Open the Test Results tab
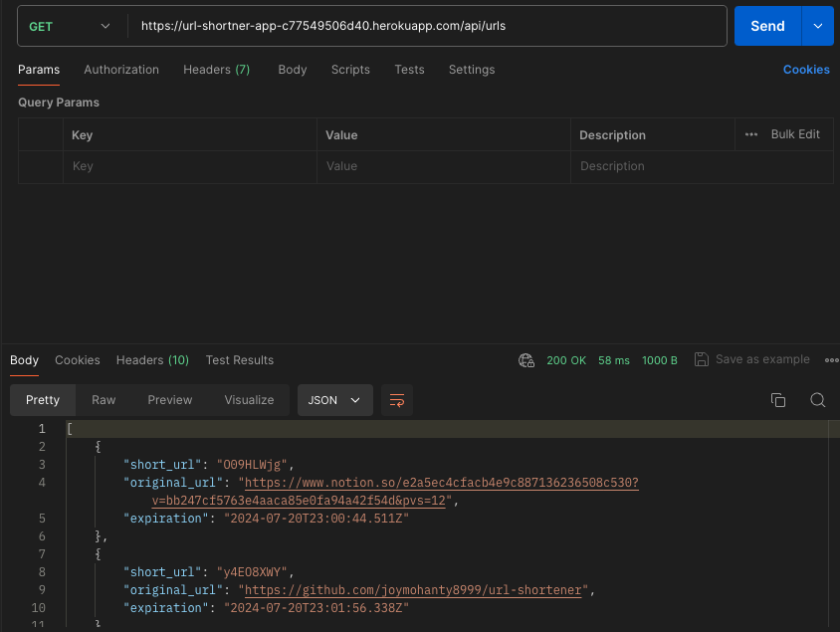840x632 pixels. (240, 360)
